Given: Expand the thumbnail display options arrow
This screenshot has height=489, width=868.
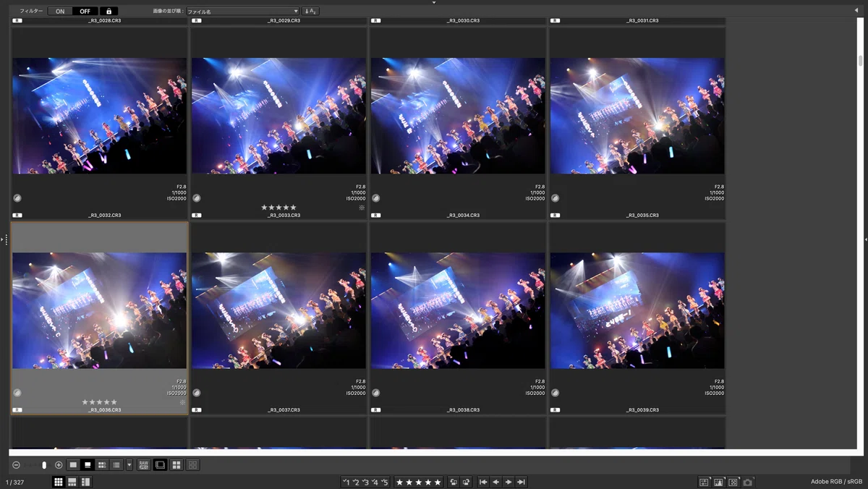Looking at the screenshot, I should coord(129,465).
